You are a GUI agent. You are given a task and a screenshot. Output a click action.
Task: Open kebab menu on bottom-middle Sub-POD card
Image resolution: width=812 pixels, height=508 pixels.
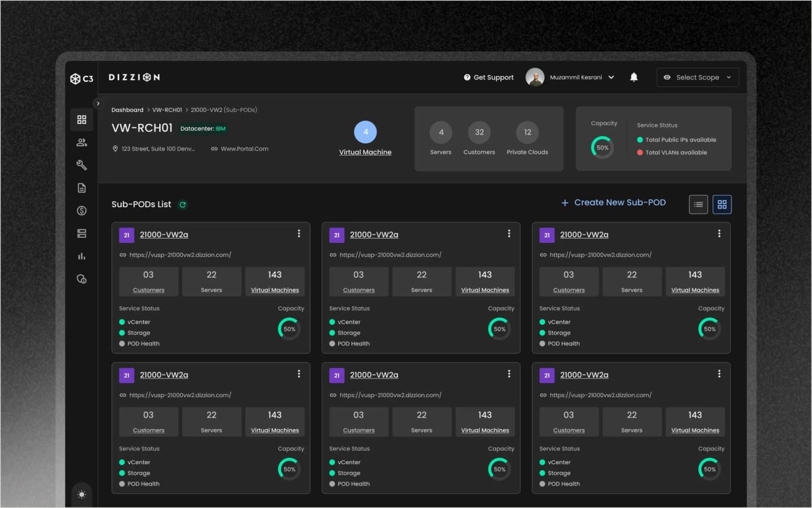point(509,374)
